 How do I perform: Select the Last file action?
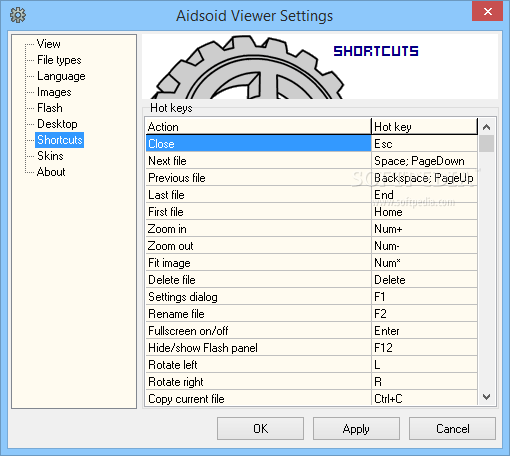(x=258, y=195)
